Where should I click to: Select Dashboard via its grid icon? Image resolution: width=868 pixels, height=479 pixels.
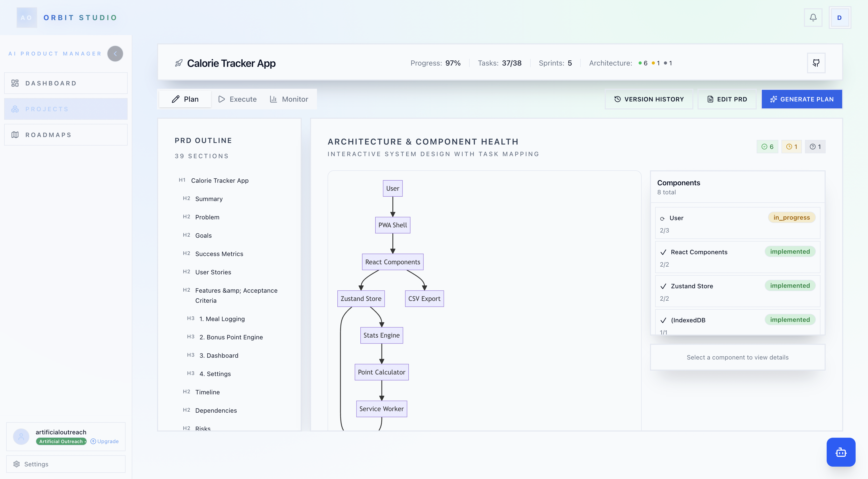click(x=15, y=83)
